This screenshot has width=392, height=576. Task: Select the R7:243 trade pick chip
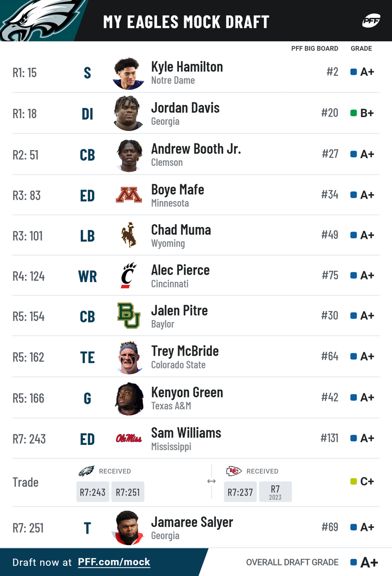click(x=93, y=492)
